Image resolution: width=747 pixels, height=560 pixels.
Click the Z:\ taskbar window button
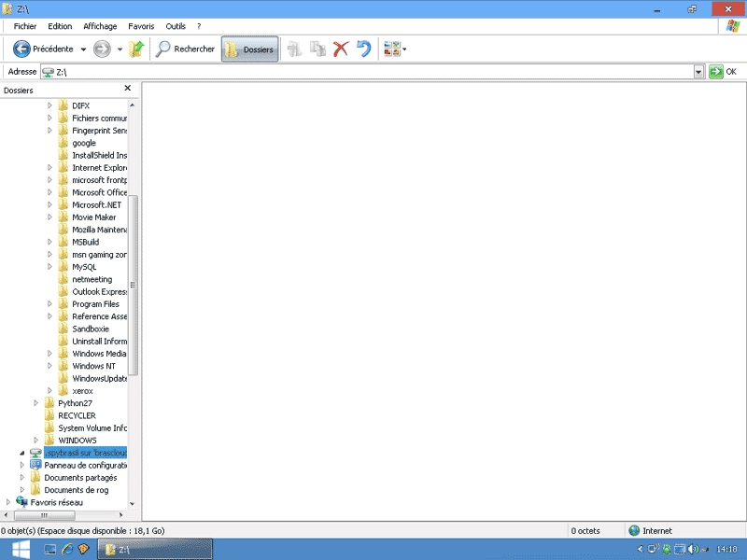pyautogui.click(x=155, y=550)
